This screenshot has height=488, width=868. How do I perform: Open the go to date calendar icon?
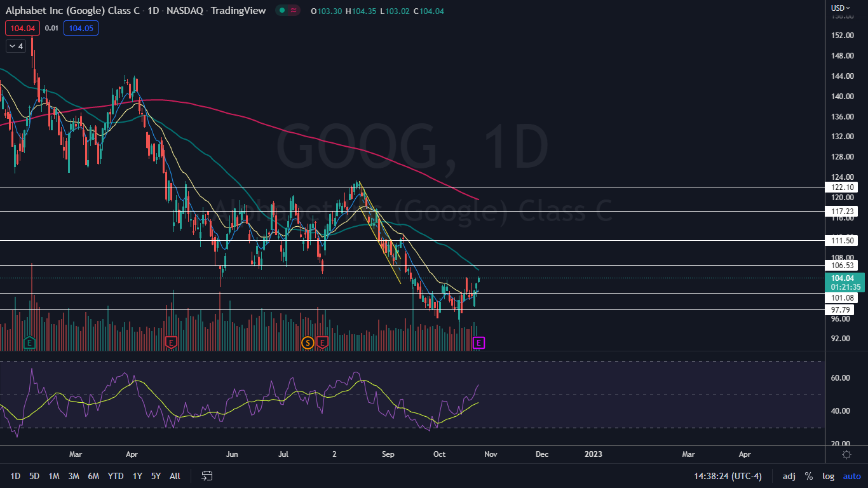pos(207,475)
